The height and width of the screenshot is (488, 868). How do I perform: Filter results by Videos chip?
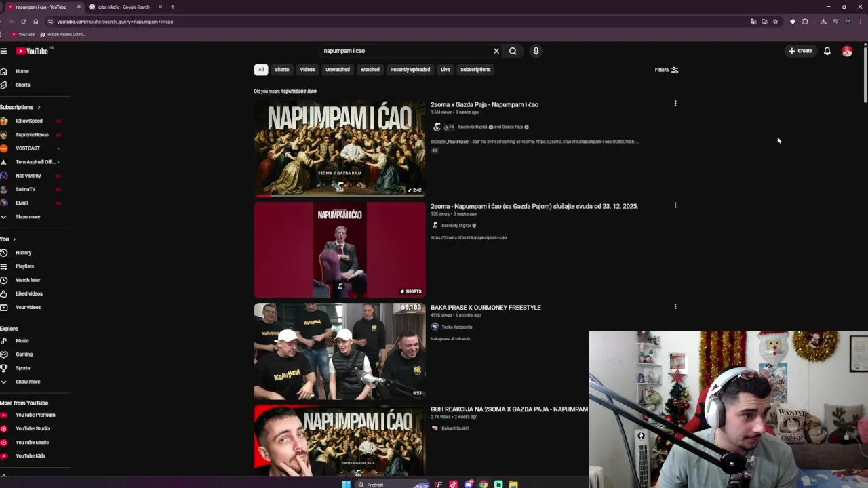(307, 69)
